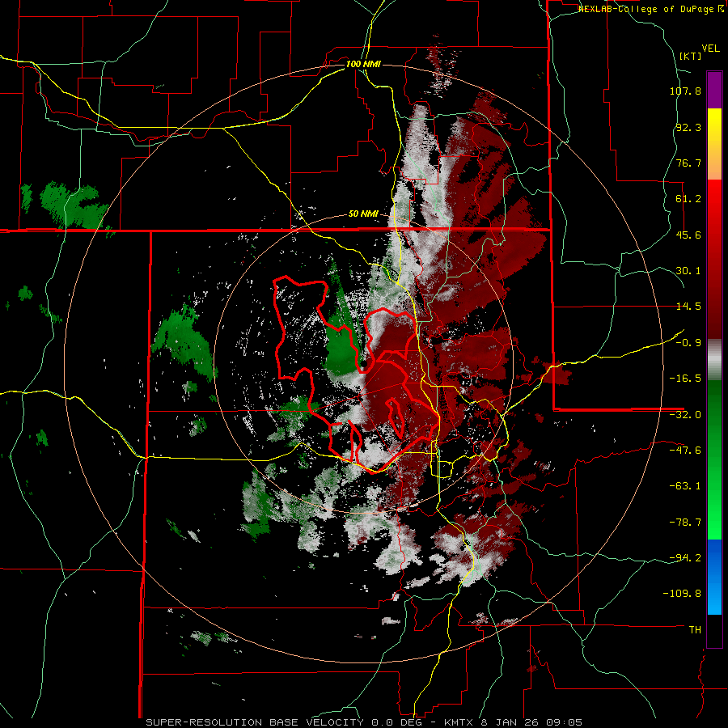728x728 pixels.
Task: Click the 100 NMI range ring label
Action: click(x=363, y=64)
